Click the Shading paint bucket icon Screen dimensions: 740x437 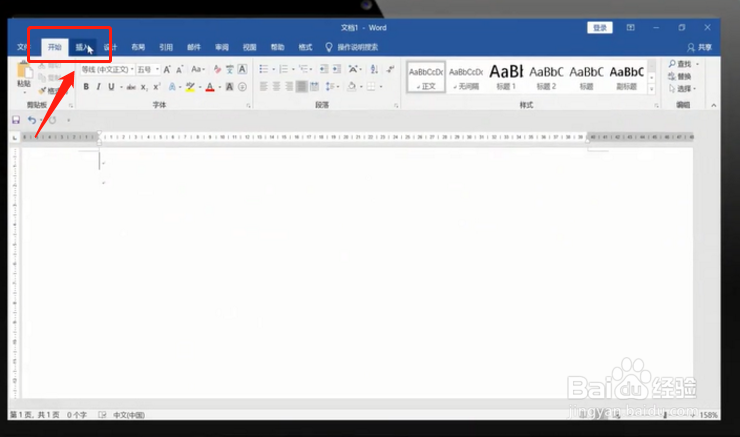click(x=352, y=86)
